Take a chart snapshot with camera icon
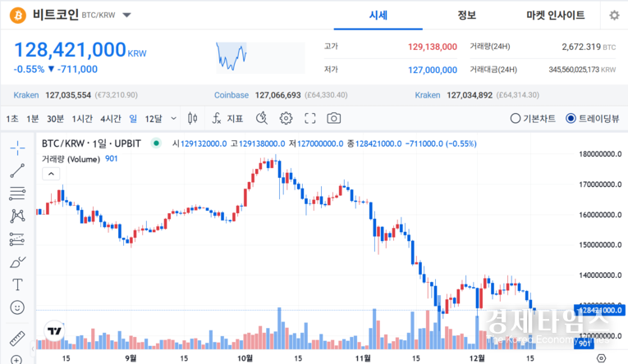628x364 pixels. point(333,118)
